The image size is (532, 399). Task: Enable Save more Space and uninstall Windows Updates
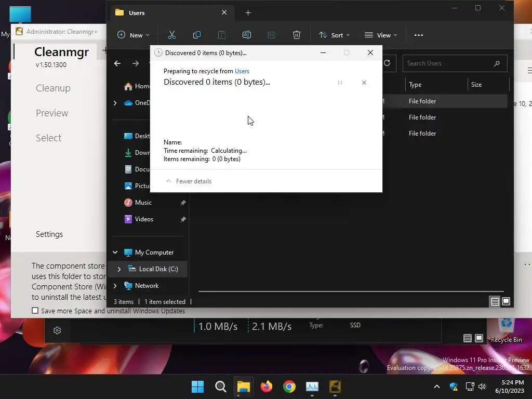(x=35, y=311)
